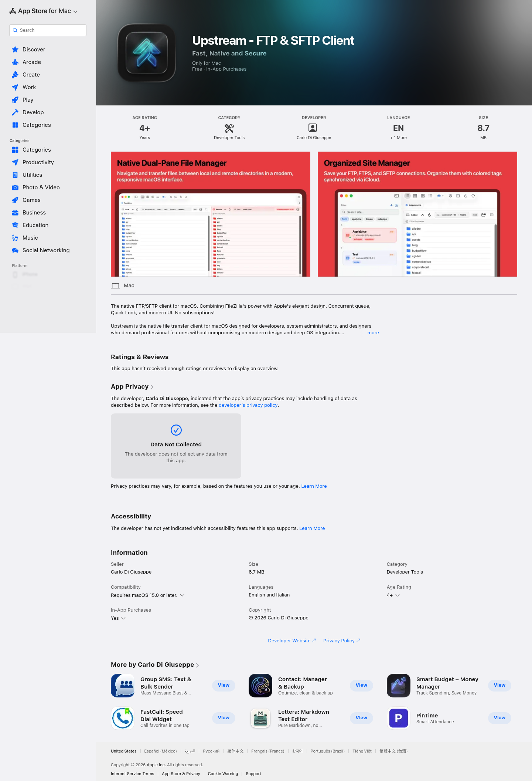
Task: Click the Search input field
Action: [48, 30]
